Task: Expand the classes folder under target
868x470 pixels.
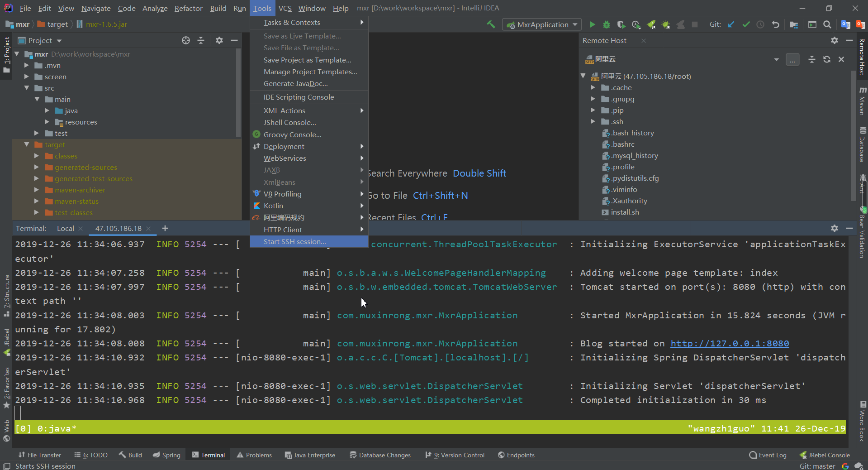Action: point(37,156)
